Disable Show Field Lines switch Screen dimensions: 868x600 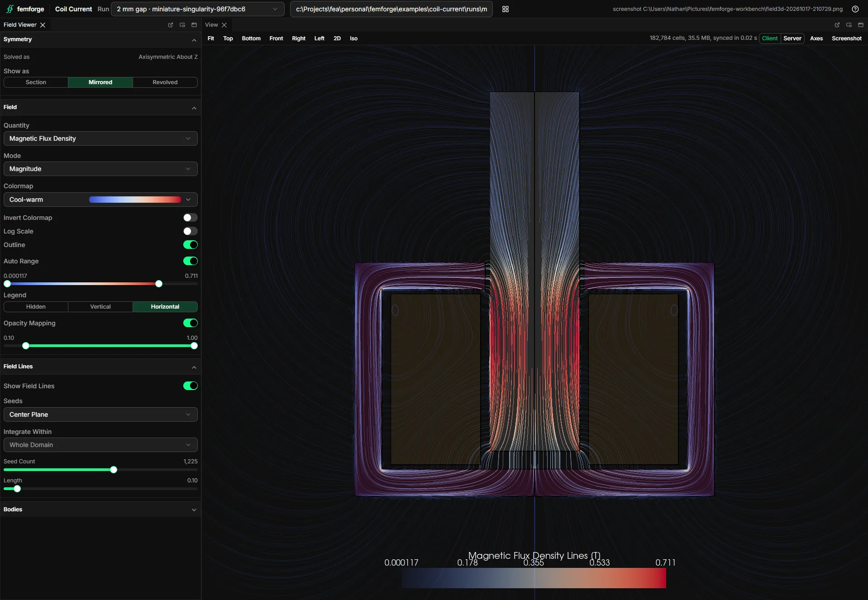[x=190, y=386]
